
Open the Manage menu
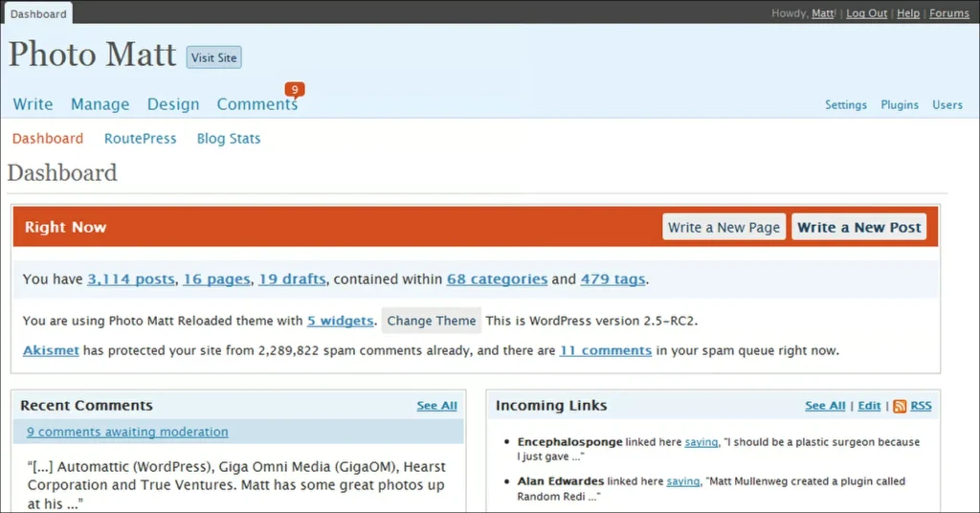coord(100,104)
